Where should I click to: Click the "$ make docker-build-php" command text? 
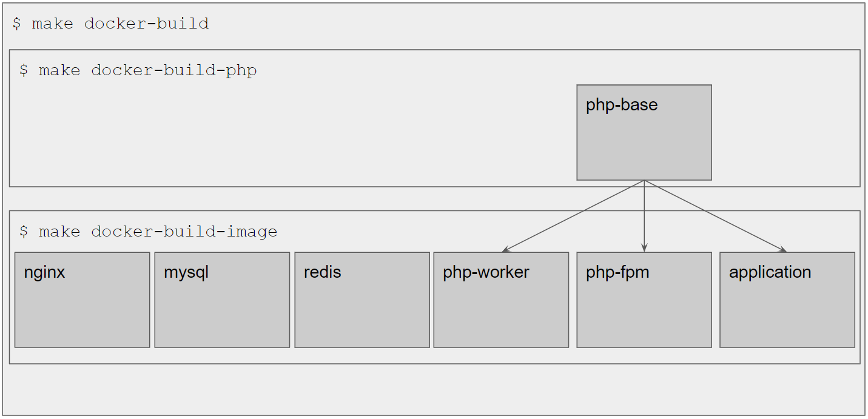138,70
